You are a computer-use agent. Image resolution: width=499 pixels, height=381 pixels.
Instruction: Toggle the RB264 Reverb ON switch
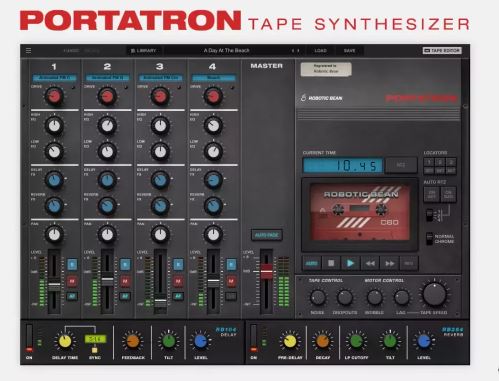254,338
